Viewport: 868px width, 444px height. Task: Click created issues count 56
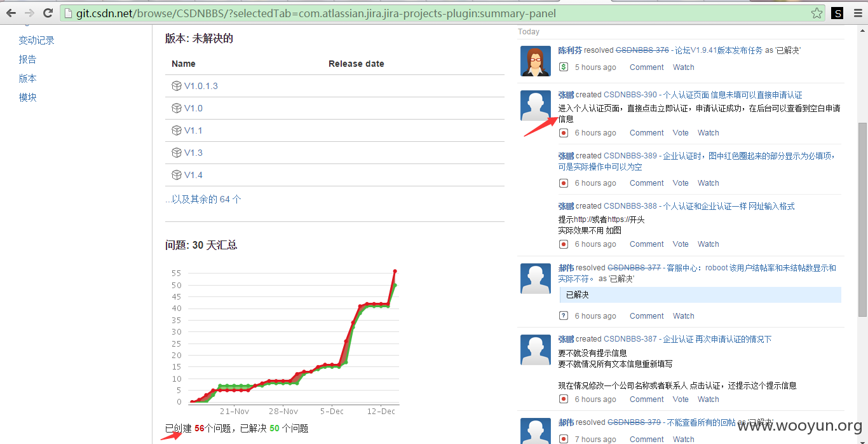click(x=199, y=429)
